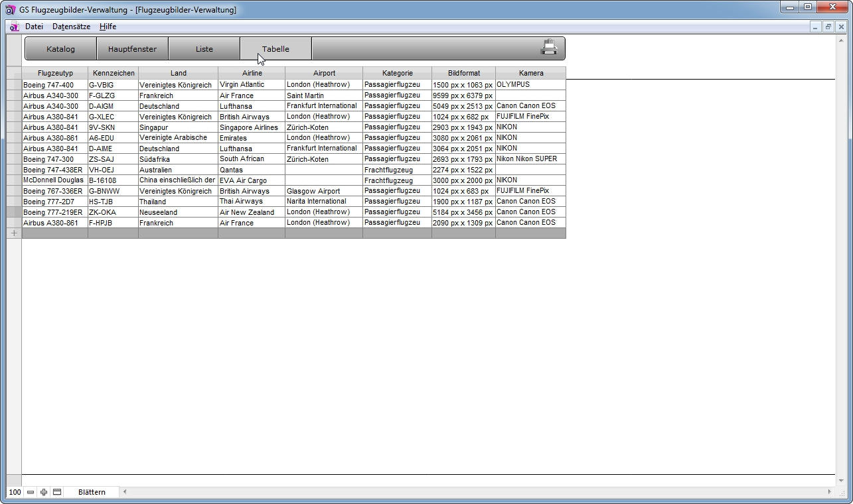
Task: Click the Südafrika country cell
Action: click(178, 159)
